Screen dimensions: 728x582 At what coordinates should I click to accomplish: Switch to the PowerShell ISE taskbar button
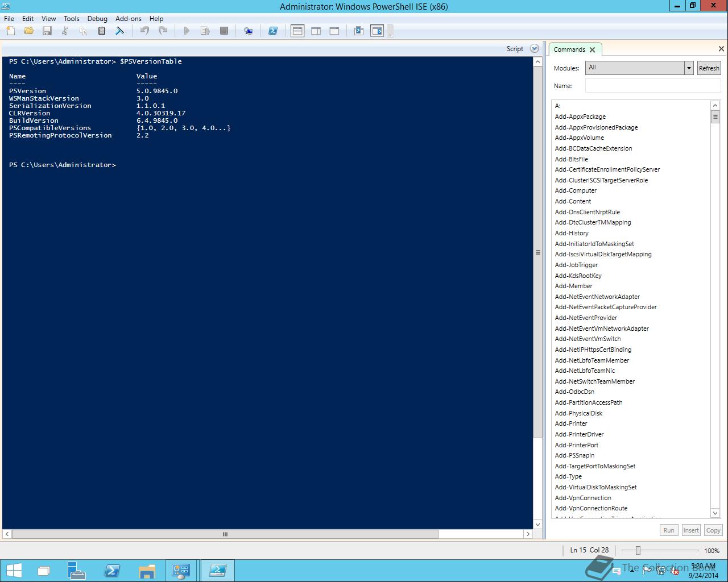pos(218,571)
